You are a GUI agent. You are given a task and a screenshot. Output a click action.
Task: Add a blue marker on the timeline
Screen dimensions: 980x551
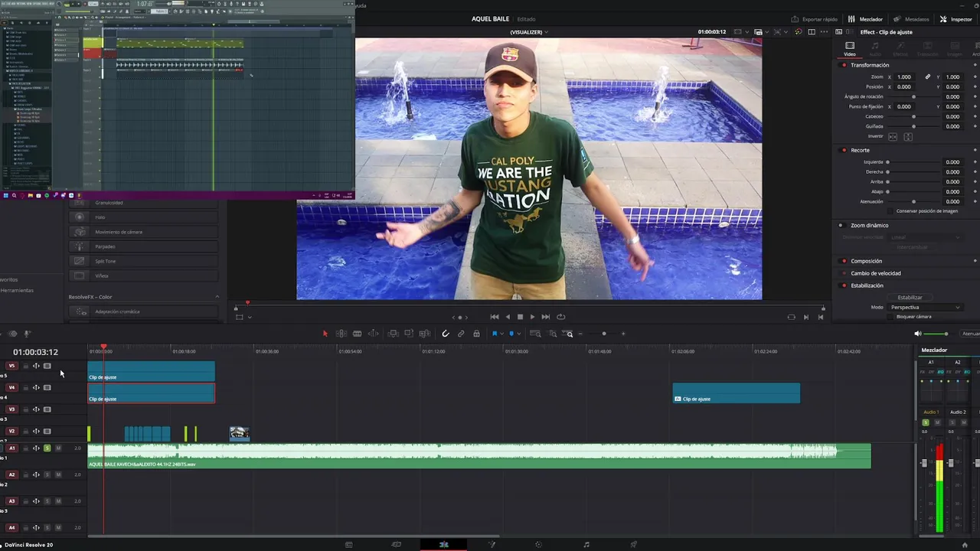(x=511, y=334)
